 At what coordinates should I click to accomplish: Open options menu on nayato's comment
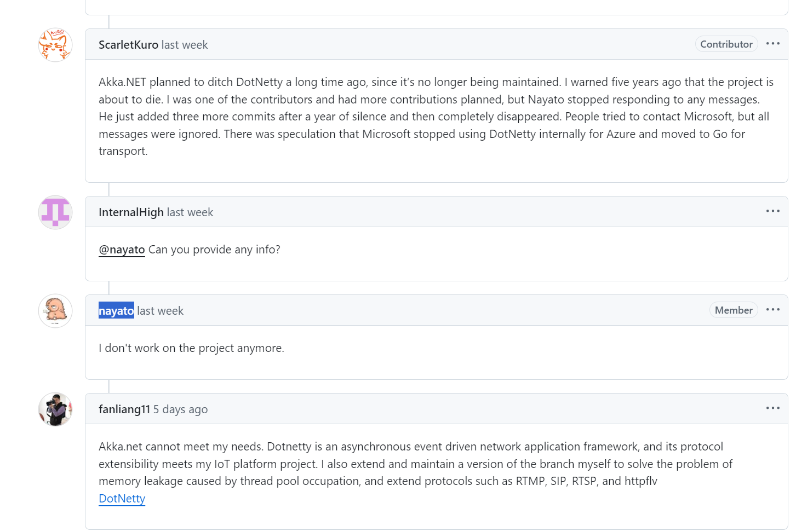[772, 310]
